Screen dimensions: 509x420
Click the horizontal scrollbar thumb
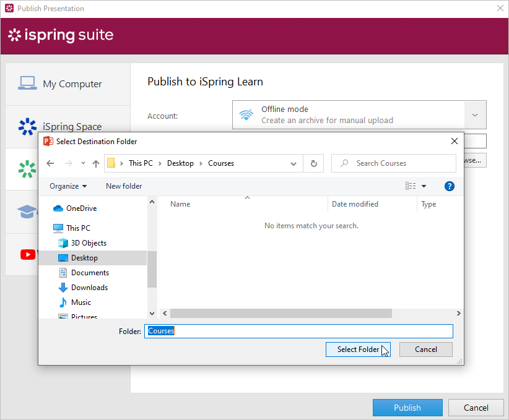click(x=281, y=313)
